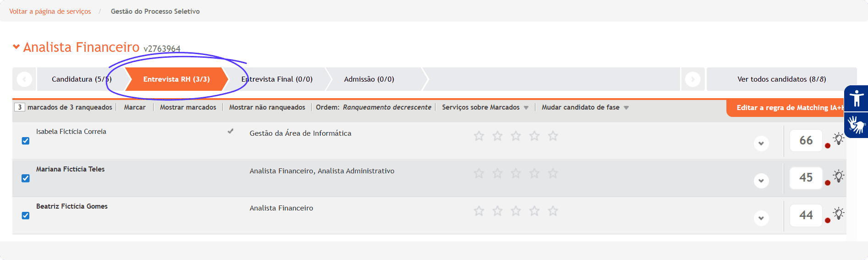Click the right arrow of the stage navigation
Screen dimensions: 868x260
pos(692,79)
